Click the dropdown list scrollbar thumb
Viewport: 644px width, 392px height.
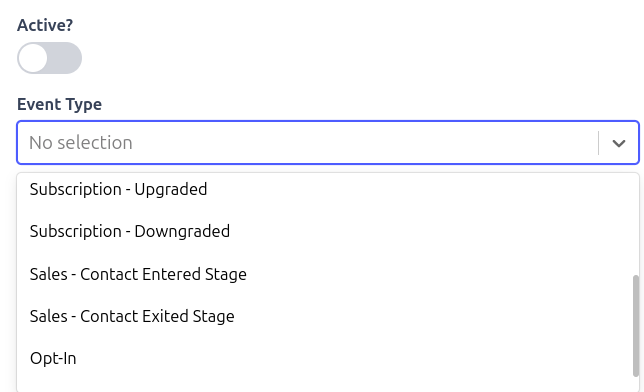(x=636, y=325)
